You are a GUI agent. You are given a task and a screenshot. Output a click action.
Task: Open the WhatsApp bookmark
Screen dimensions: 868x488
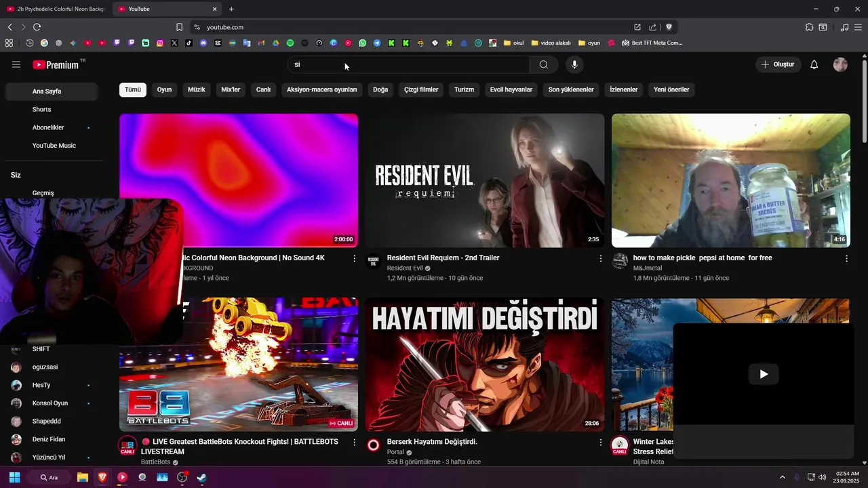tap(362, 43)
